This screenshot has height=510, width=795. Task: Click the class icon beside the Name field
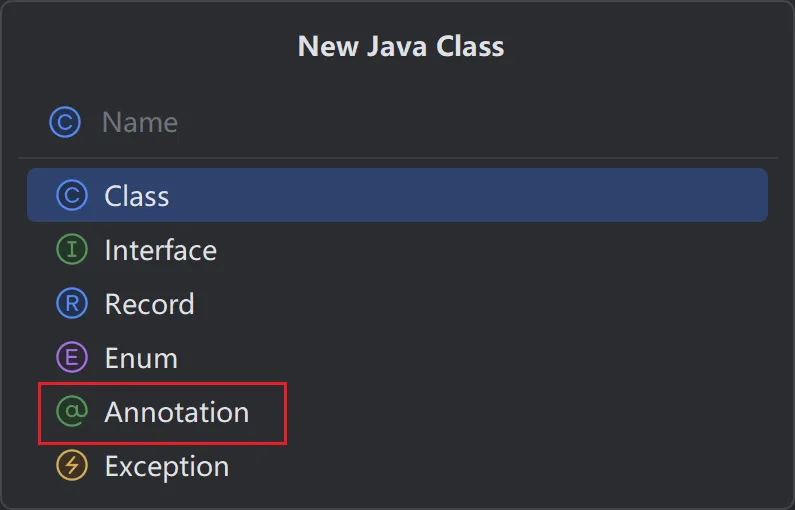click(x=65, y=123)
